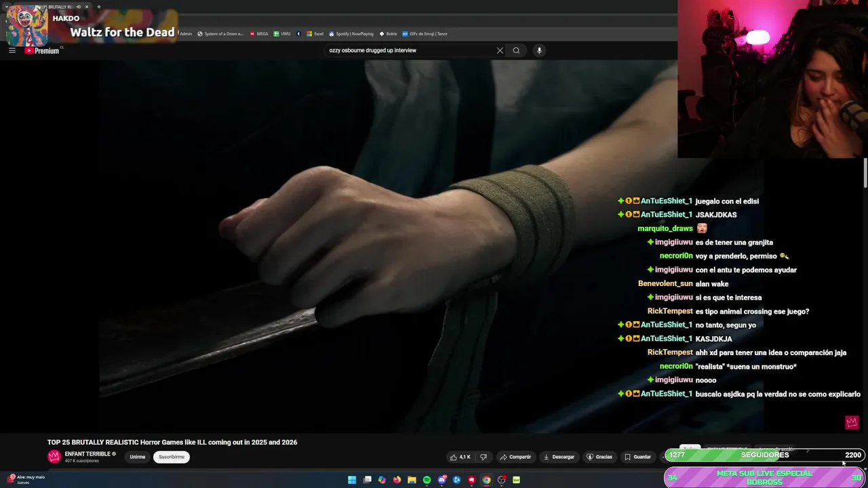The image size is (868, 488).
Task: Click the Unirme join button
Action: (138, 457)
